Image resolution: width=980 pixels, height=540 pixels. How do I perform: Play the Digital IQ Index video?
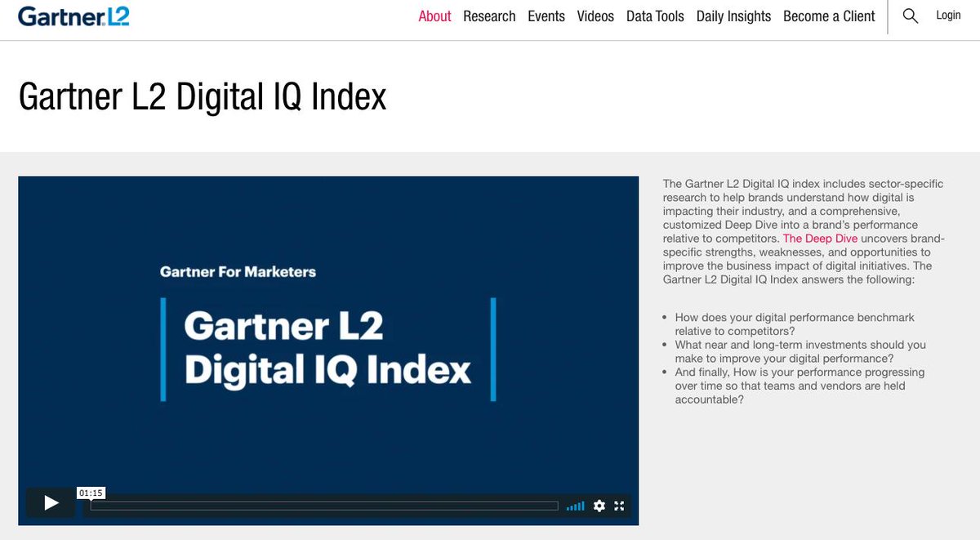(x=51, y=503)
